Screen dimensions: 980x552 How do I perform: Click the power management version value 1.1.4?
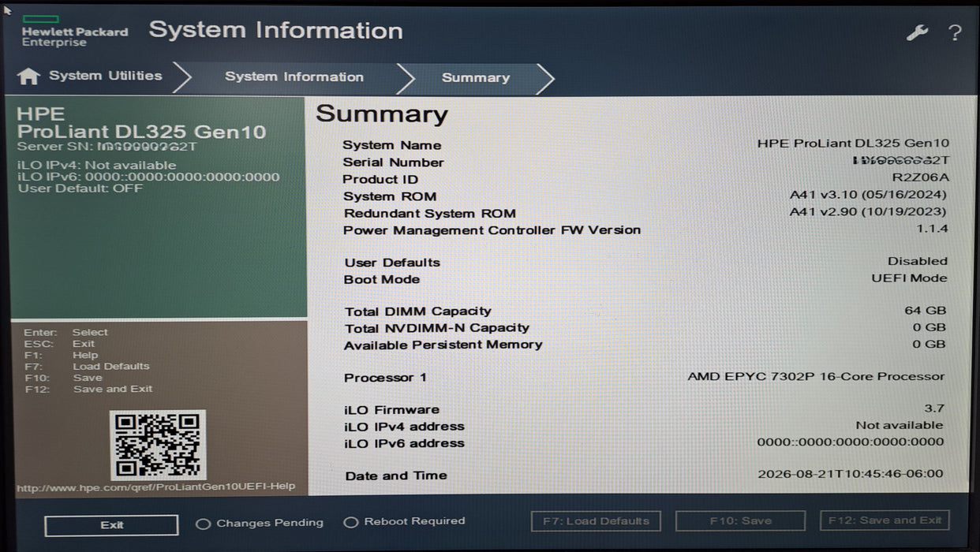click(933, 229)
